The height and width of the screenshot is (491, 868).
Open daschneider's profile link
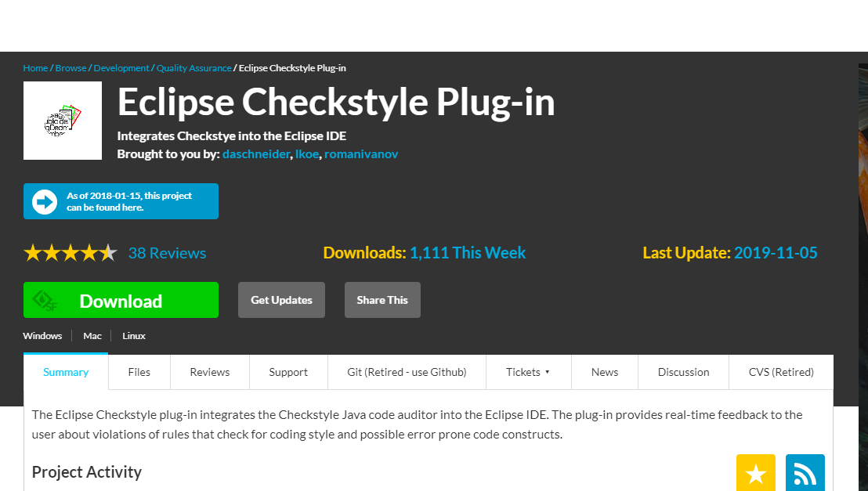[255, 154]
